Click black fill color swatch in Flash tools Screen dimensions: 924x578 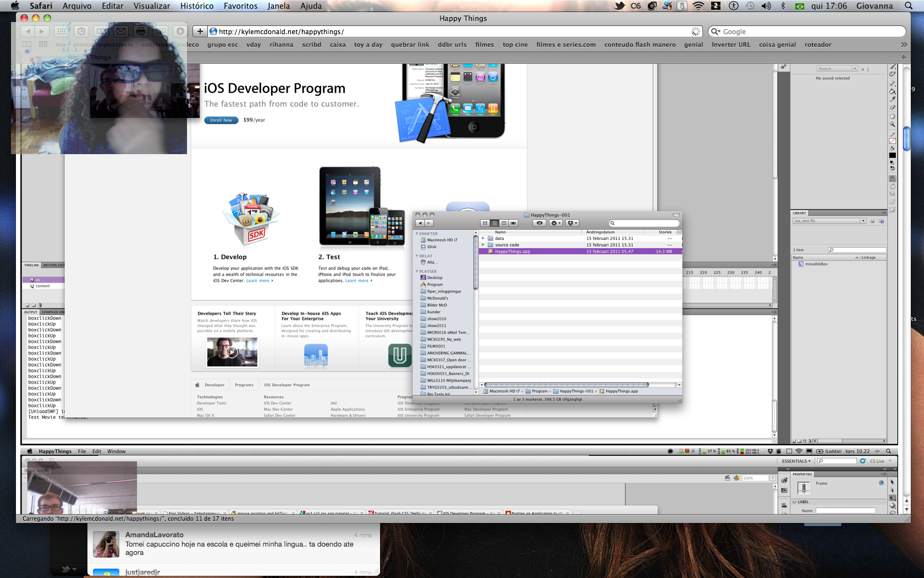[892, 155]
